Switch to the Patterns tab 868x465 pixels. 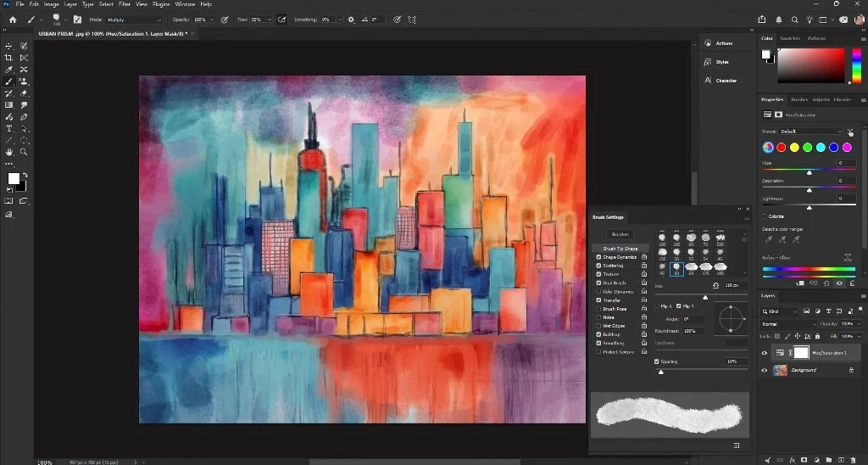816,38
